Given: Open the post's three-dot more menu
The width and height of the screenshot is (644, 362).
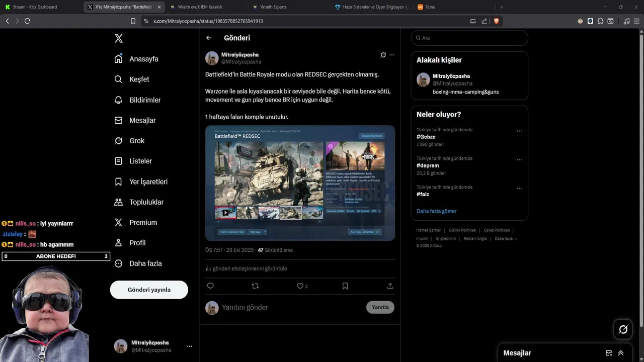Looking at the screenshot, I should pos(392,55).
